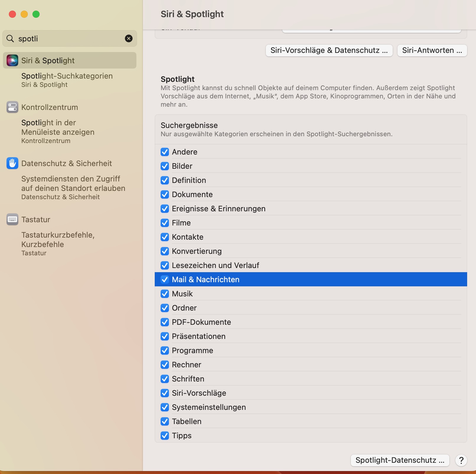Image resolution: width=476 pixels, height=474 pixels.
Task: Uncheck the Schriften checkbox
Action: point(165,379)
